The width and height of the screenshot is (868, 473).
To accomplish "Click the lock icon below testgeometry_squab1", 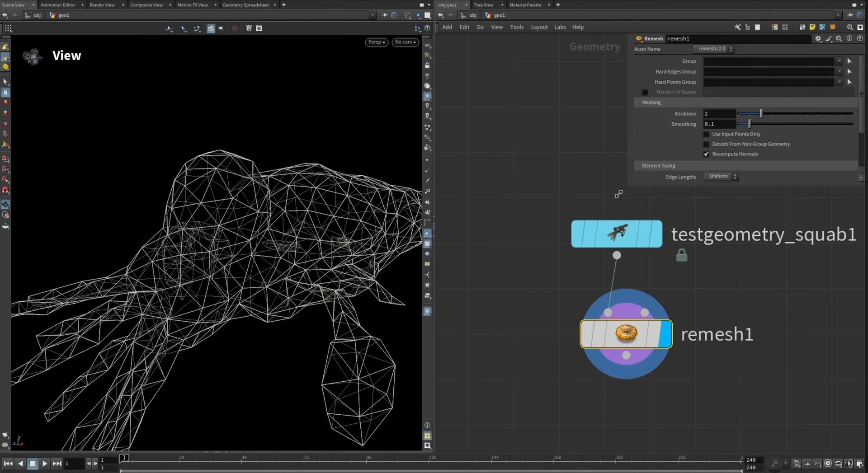I will point(681,255).
